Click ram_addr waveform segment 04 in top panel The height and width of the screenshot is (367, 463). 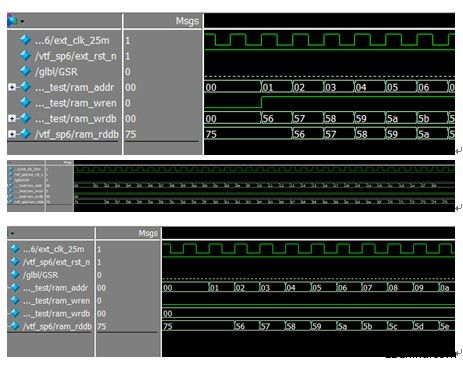(x=369, y=87)
